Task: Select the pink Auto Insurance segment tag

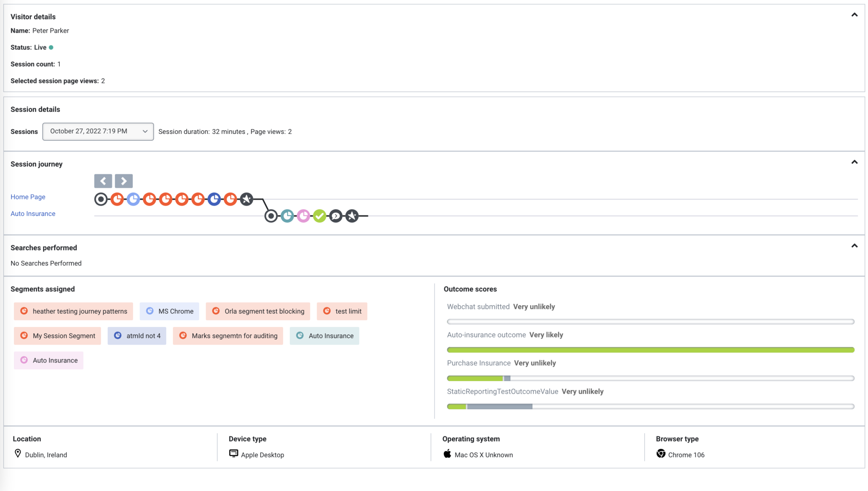Action: 48,360
